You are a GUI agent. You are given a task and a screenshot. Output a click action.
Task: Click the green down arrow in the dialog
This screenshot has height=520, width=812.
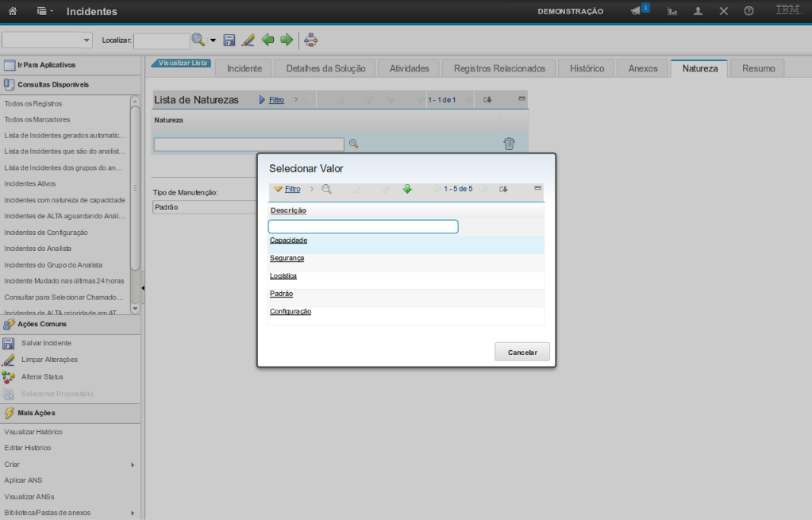[407, 189]
